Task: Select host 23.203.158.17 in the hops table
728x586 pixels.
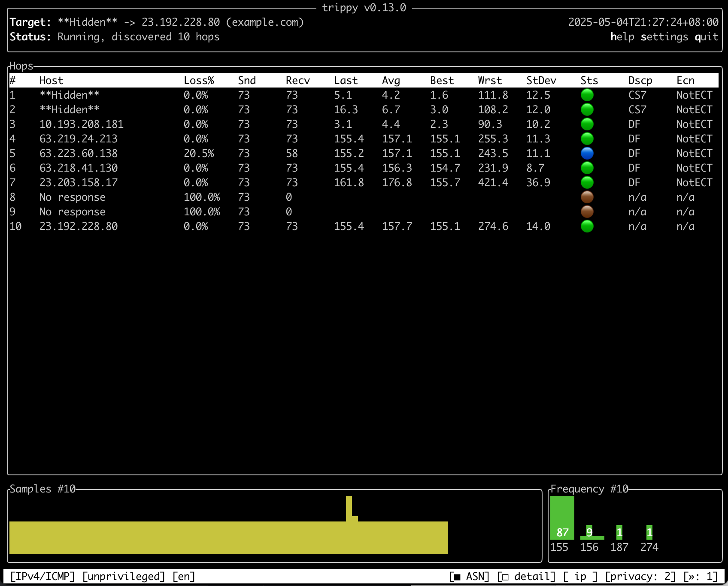Action: click(364, 182)
